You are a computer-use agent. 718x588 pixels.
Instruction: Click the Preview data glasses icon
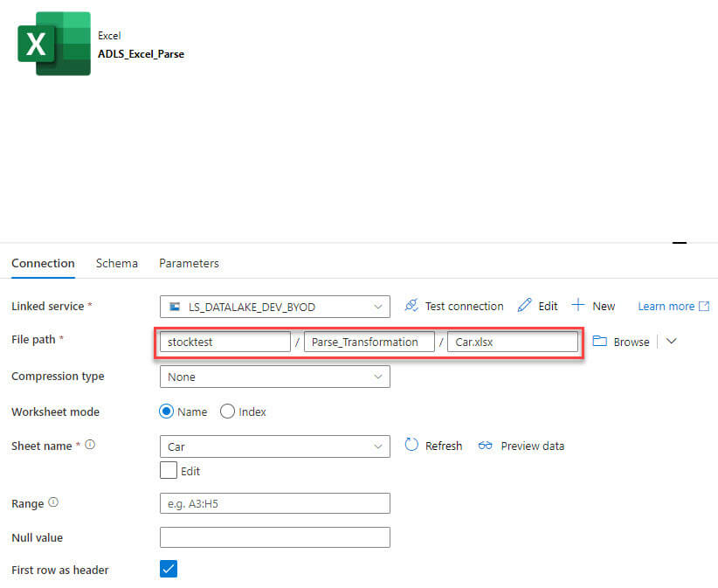coord(485,445)
